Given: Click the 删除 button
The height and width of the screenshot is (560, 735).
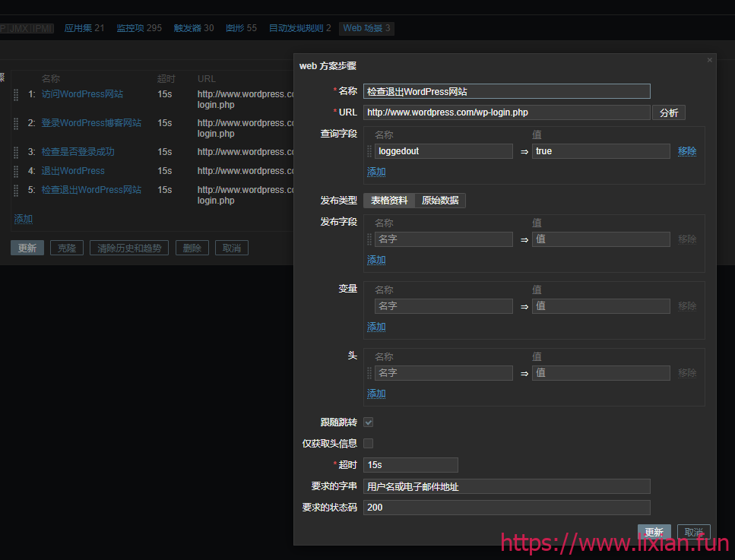Looking at the screenshot, I should coord(192,248).
